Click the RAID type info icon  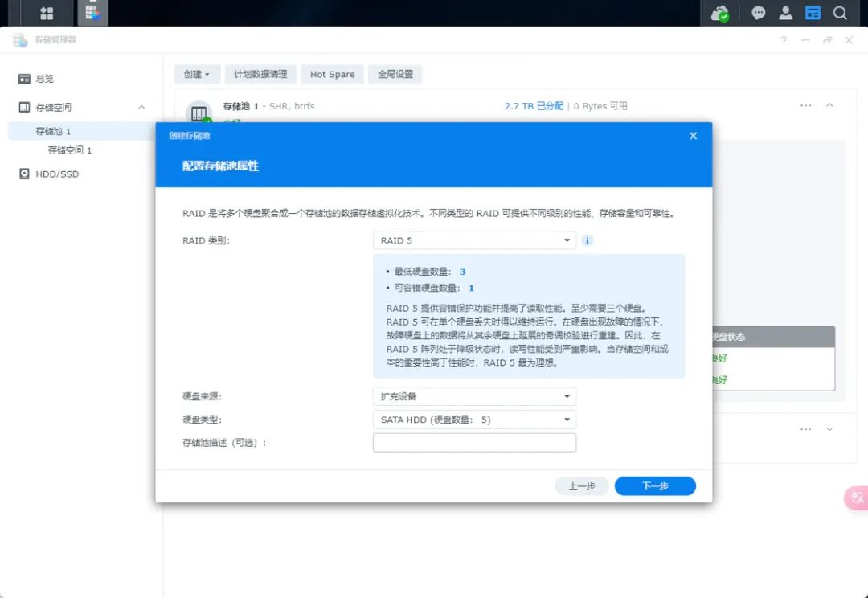point(588,240)
